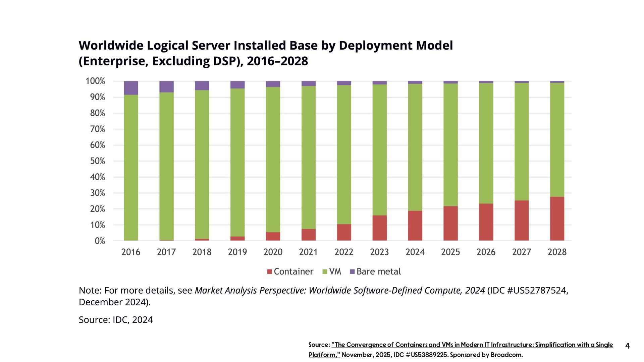The height and width of the screenshot is (362, 644).
Task: Click the 100% y-axis label
Action: 95,81
